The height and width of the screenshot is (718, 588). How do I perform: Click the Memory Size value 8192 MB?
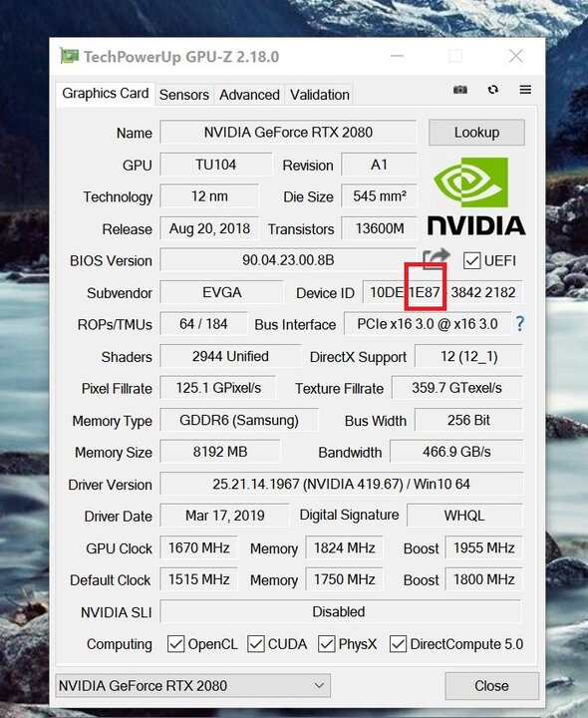[x=220, y=452]
